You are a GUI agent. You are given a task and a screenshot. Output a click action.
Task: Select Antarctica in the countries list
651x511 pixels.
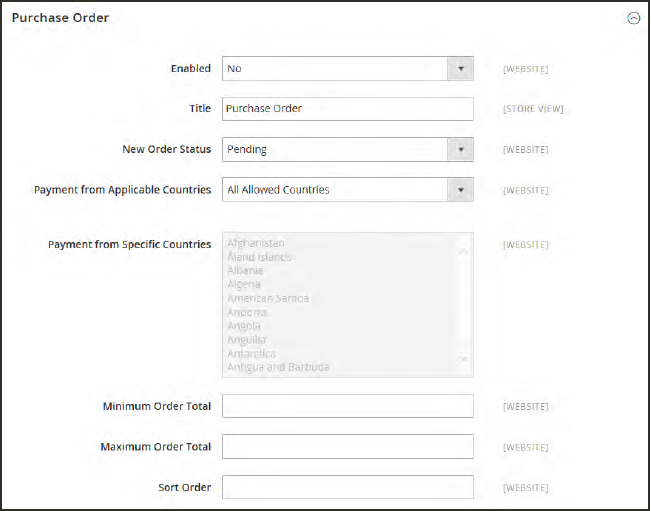tap(251, 354)
